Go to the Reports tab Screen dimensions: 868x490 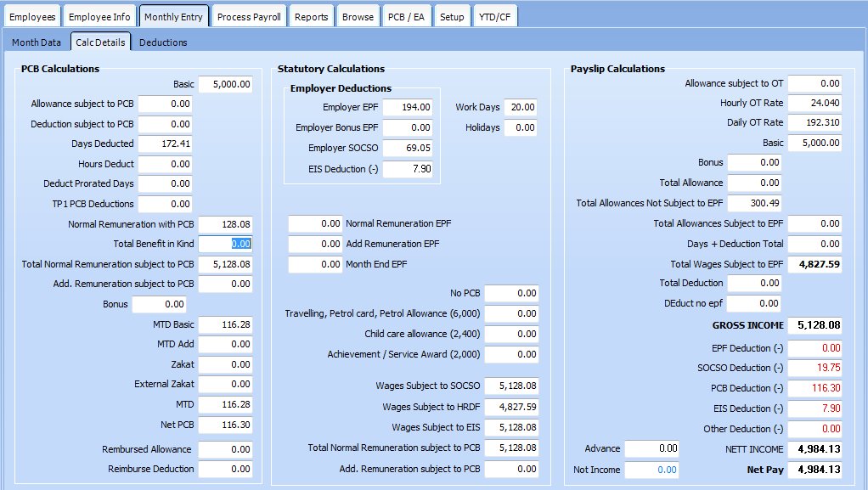click(311, 17)
